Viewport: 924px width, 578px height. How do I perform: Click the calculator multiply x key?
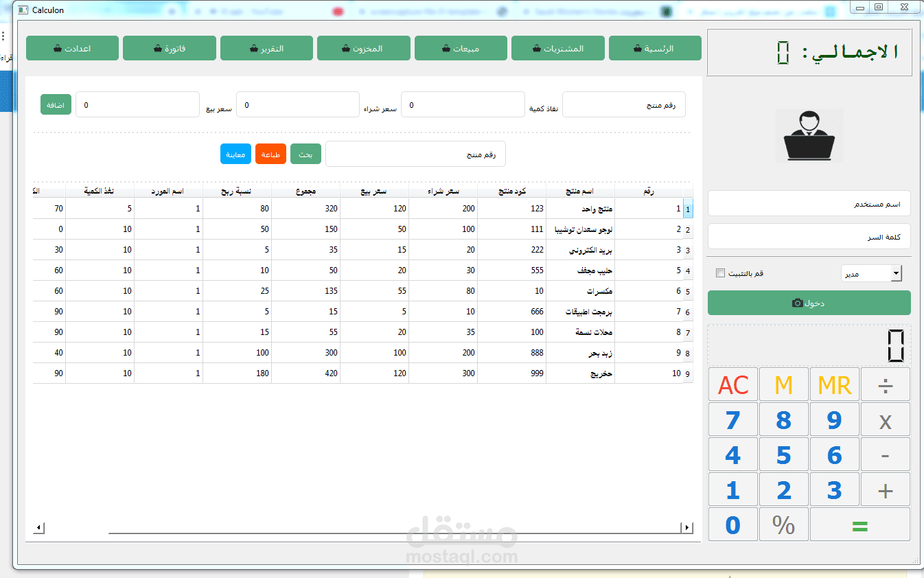pos(886,419)
